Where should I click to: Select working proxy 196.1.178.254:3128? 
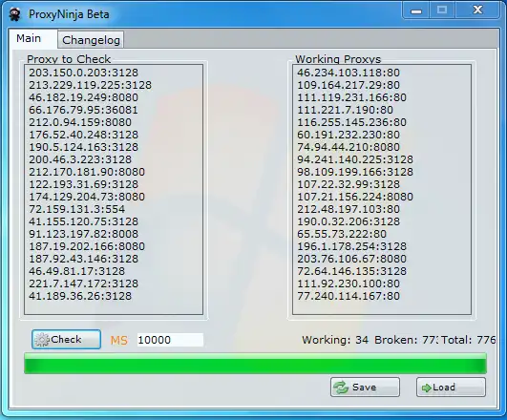(x=351, y=246)
